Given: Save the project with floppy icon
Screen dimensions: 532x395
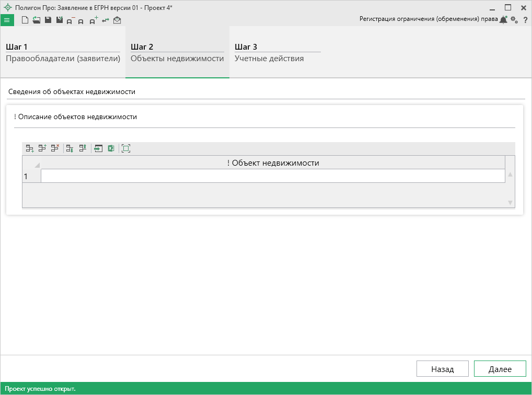Looking at the screenshot, I should 48,20.
